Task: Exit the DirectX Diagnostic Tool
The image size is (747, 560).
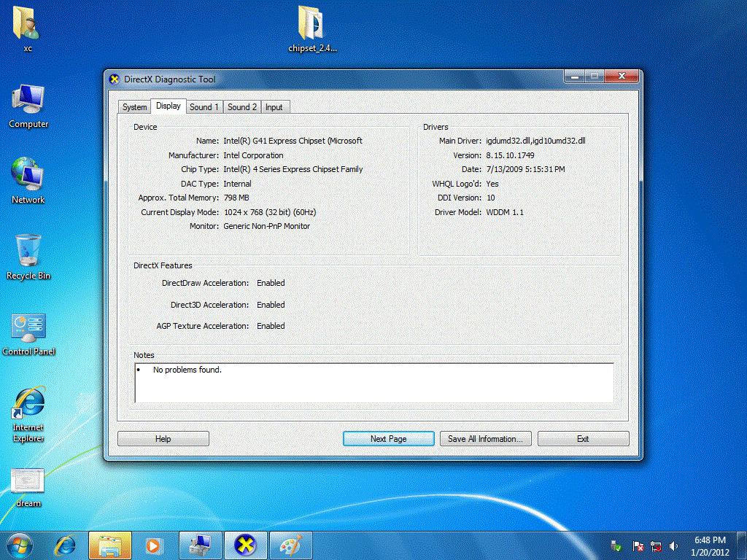Action: [x=583, y=438]
